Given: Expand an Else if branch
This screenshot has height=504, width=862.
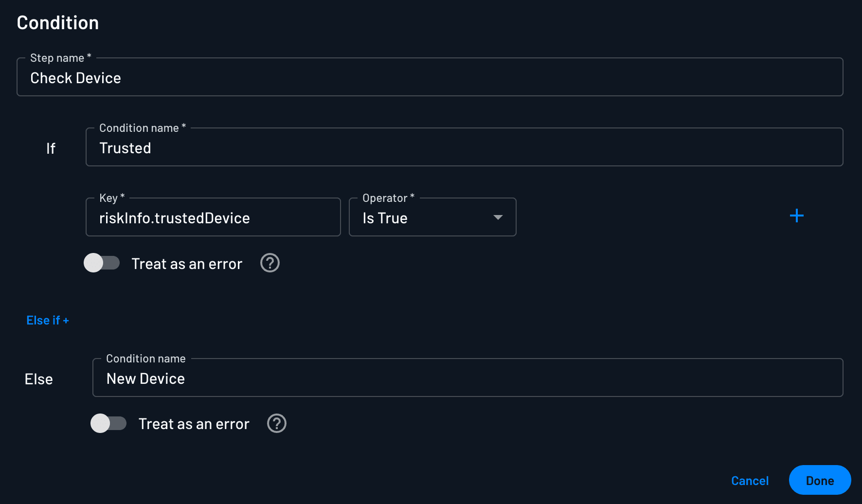Looking at the screenshot, I should (47, 320).
